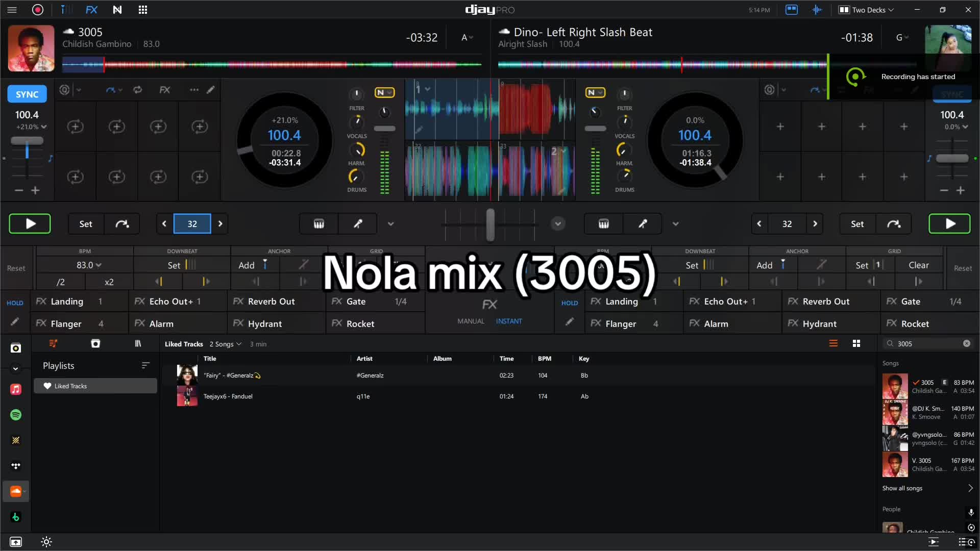
Task: Toggle HOLD for the right FX pads
Action: 570,303
